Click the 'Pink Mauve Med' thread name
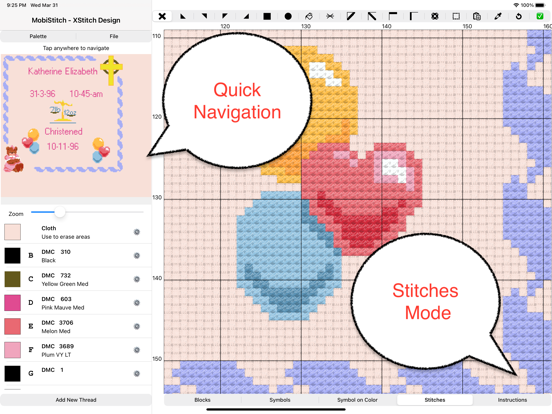The image size is (552, 414). click(63, 308)
